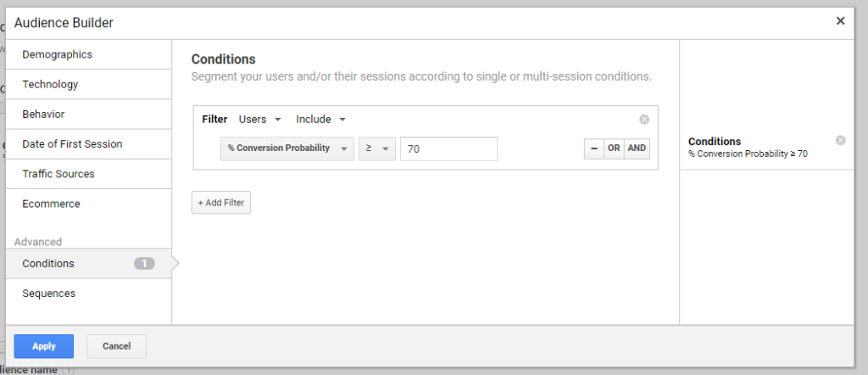Click the badge showing 1 next to Conditions
The image size is (868, 375).
(x=144, y=264)
